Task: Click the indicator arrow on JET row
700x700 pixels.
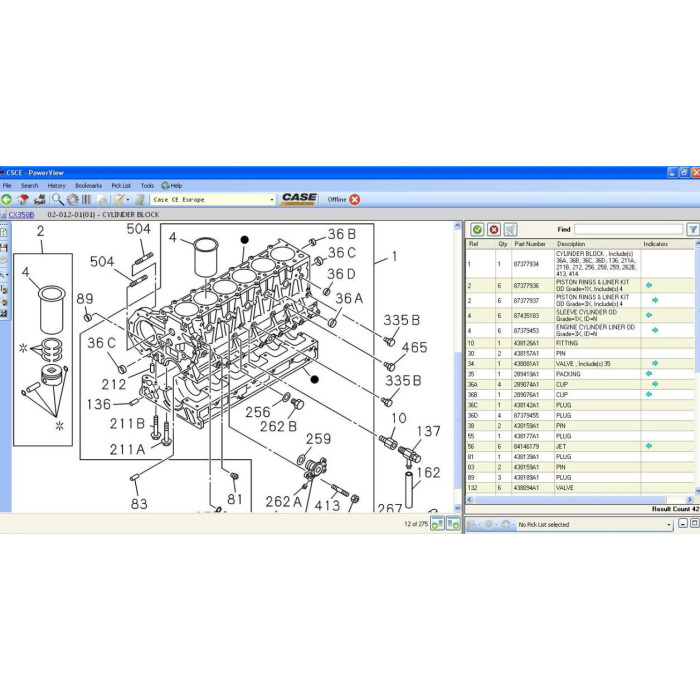Action: click(x=649, y=446)
